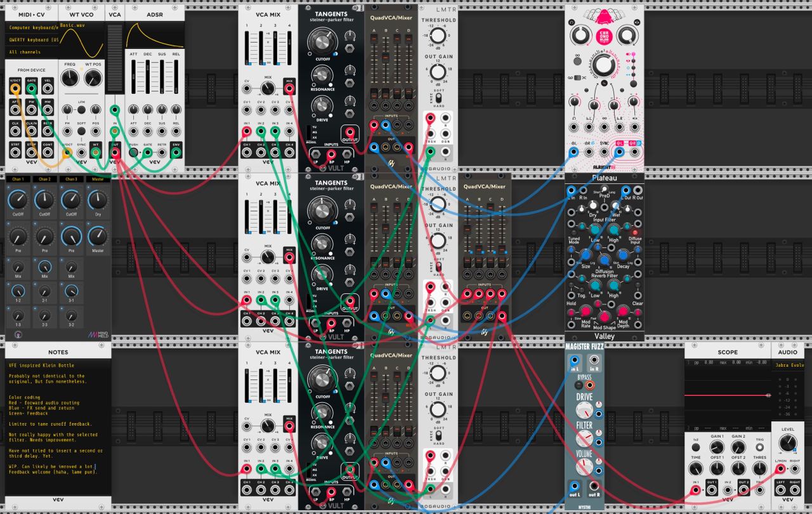Toggle the SOFT sync button on WT VCO
Viewport: 812px width, 514px height.
coord(82,131)
